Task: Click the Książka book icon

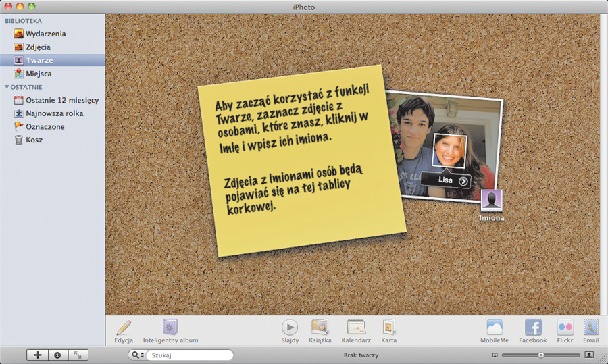Action: [320, 328]
